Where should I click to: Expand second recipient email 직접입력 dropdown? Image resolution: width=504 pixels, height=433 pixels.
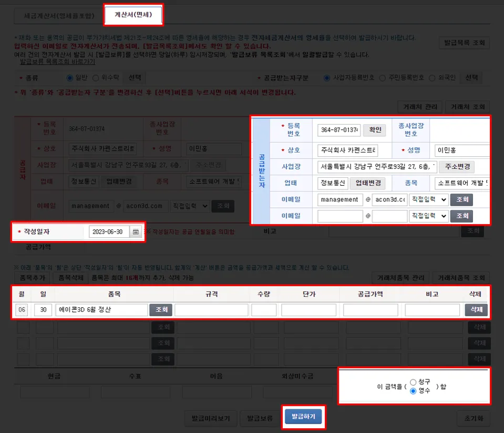click(x=428, y=216)
